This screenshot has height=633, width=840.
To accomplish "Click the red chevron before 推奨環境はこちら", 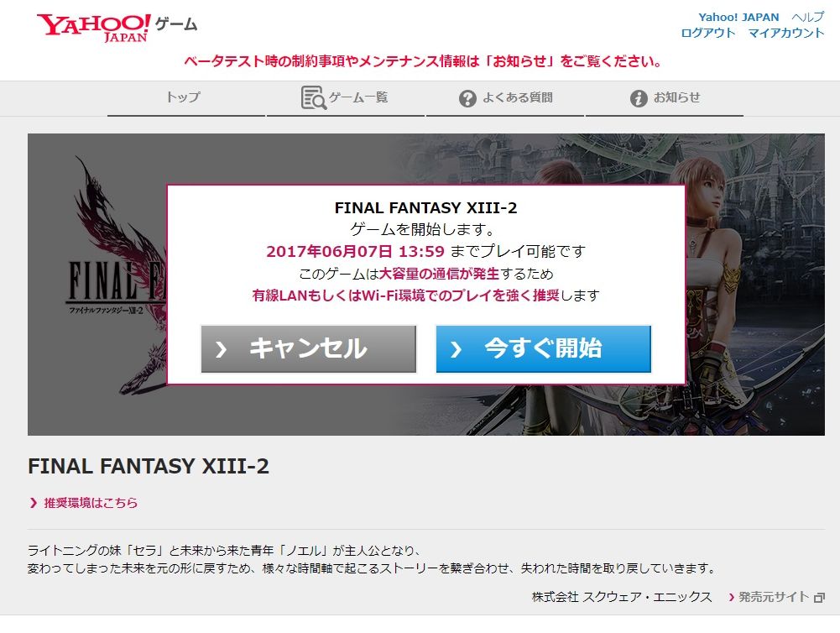I will pos(34,503).
